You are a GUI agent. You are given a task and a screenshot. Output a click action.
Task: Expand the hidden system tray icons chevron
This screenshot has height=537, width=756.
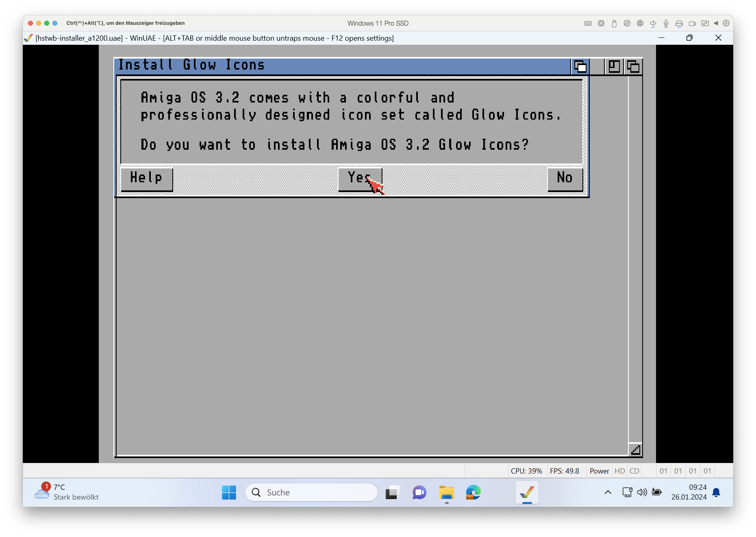coord(608,492)
